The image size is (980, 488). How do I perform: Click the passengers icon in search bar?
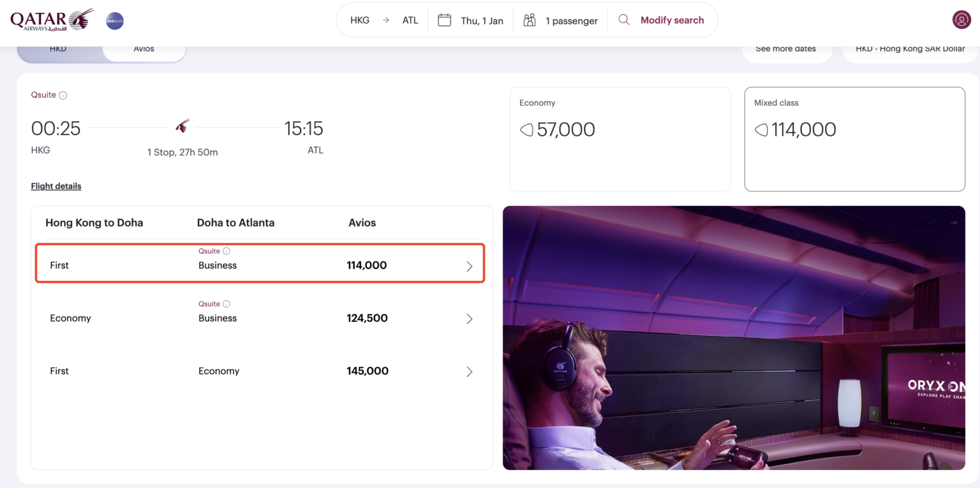[x=529, y=20]
